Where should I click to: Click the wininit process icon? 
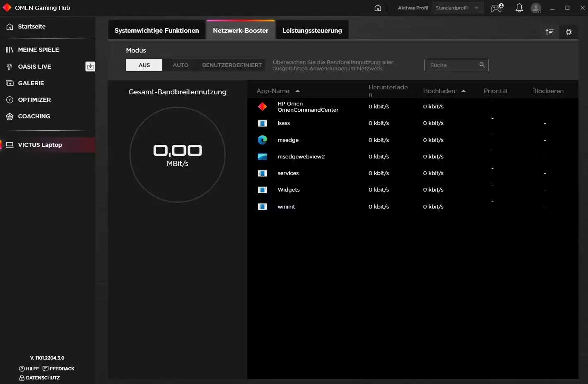[x=262, y=206]
